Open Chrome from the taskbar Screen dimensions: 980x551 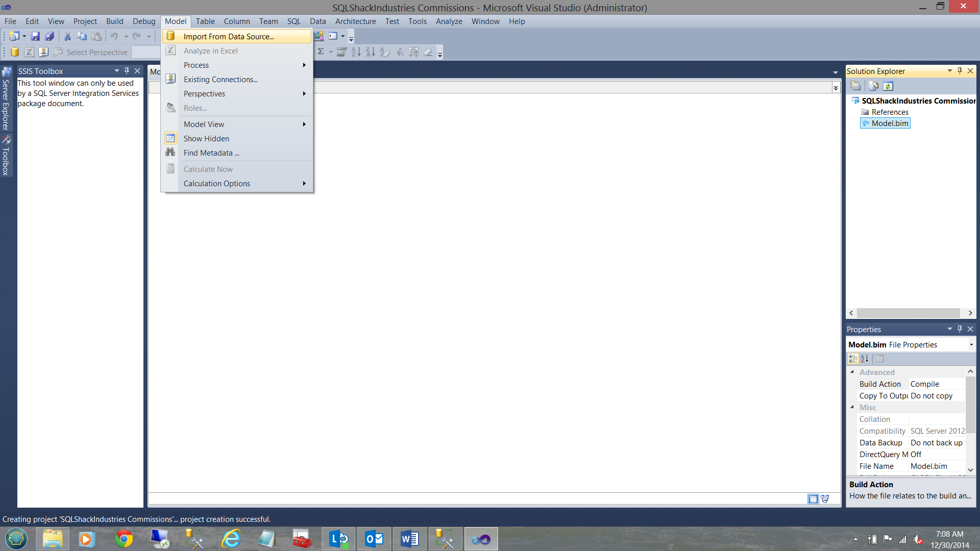tap(124, 539)
